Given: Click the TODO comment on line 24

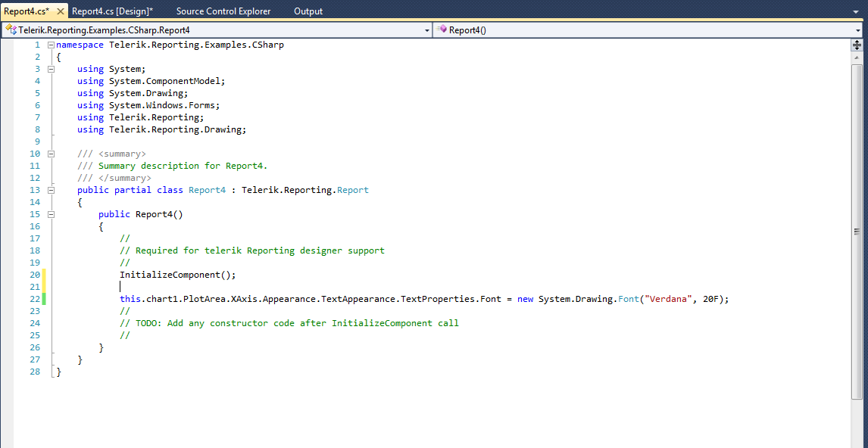Looking at the screenshot, I should point(289,324).
